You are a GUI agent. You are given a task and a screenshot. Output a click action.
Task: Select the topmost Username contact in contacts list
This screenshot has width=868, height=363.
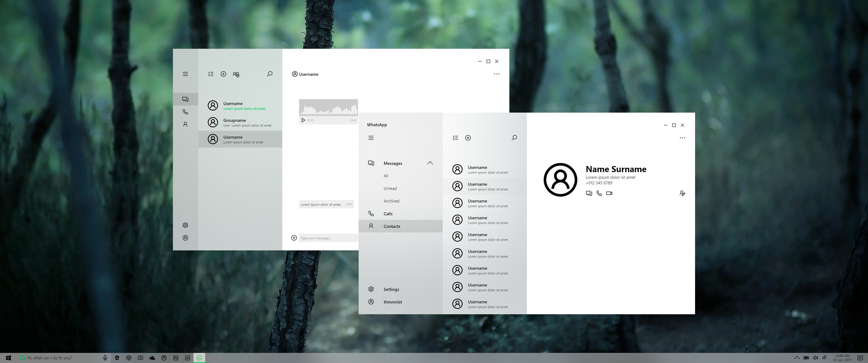485,169
